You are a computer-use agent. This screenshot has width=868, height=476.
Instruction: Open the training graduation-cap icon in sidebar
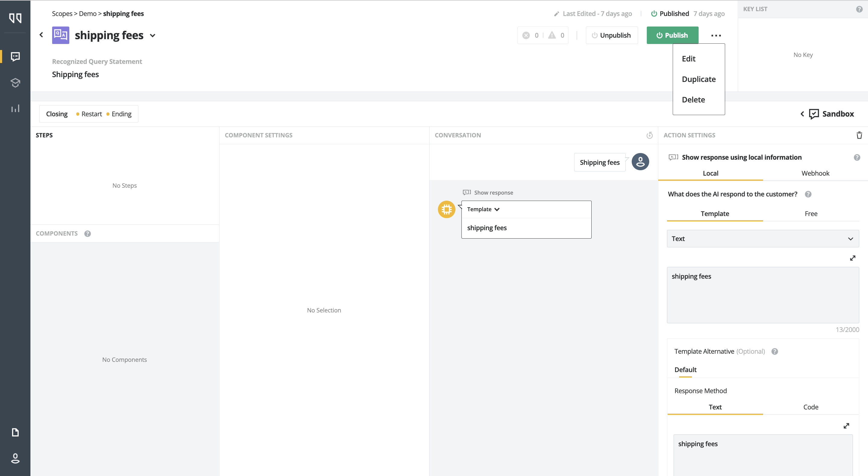[x=15, y=83]
